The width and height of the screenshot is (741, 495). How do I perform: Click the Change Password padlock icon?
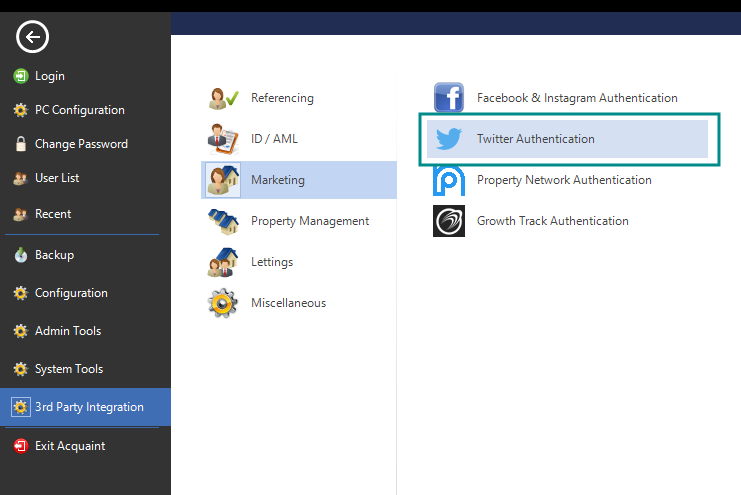(x=20, y=144)
